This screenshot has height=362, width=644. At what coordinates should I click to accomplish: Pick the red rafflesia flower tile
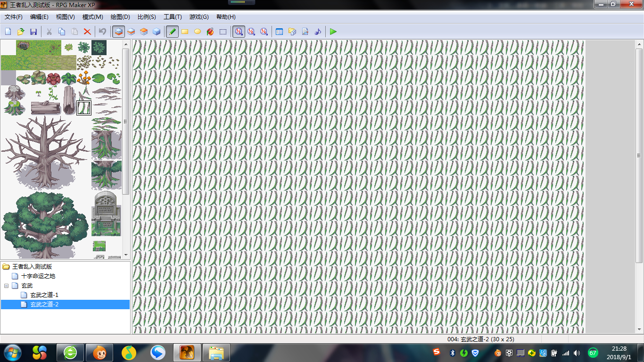(x=53, y=78)
